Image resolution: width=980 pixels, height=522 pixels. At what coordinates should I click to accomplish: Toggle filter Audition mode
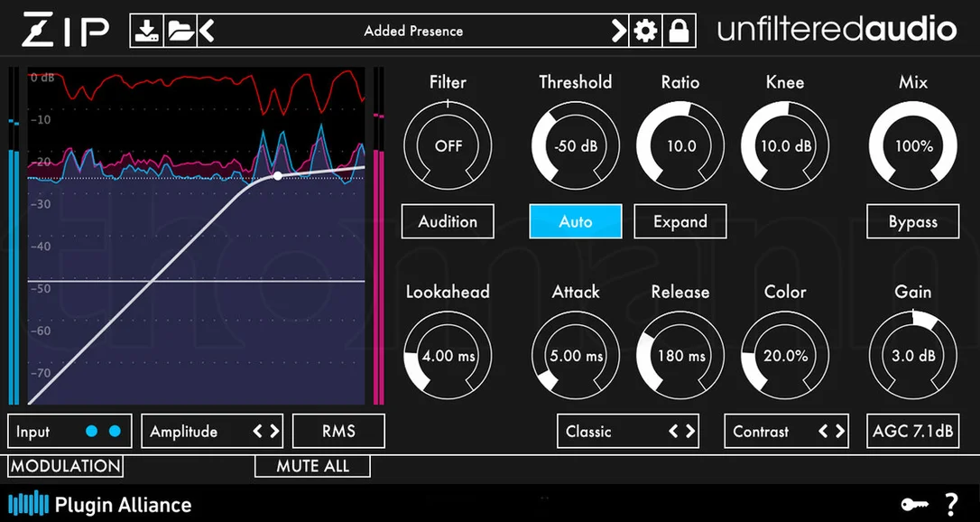[x=448, y=221]
